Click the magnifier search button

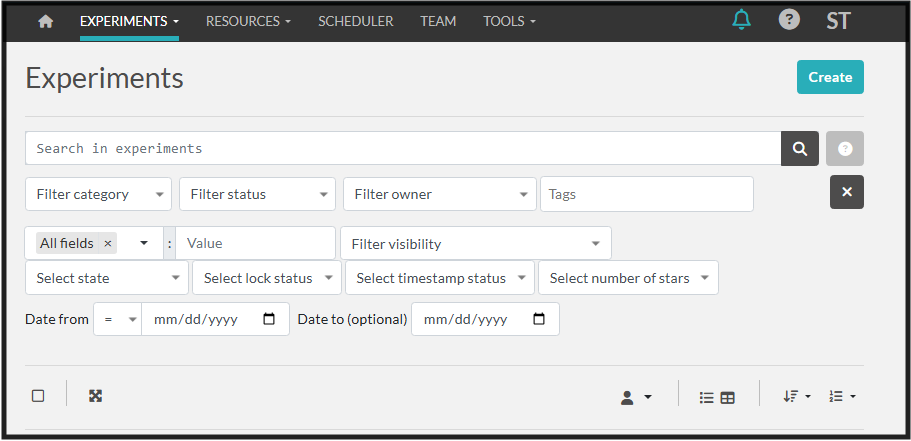[800, 148]
